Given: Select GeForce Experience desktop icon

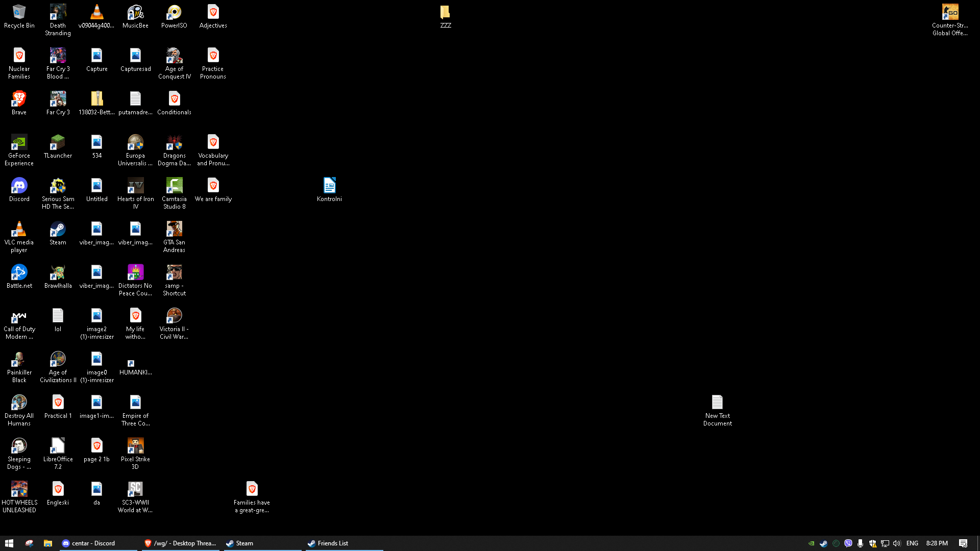Looking at the screenshot, I should (19, 150).
